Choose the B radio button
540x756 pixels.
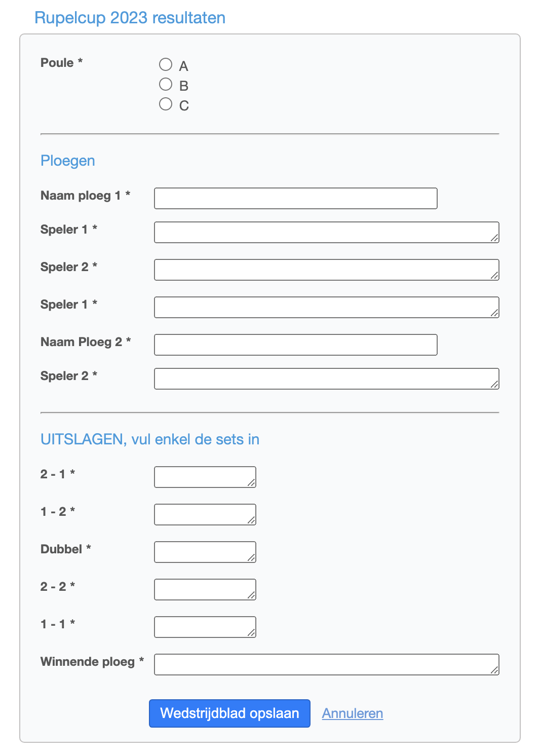point(166,84)
